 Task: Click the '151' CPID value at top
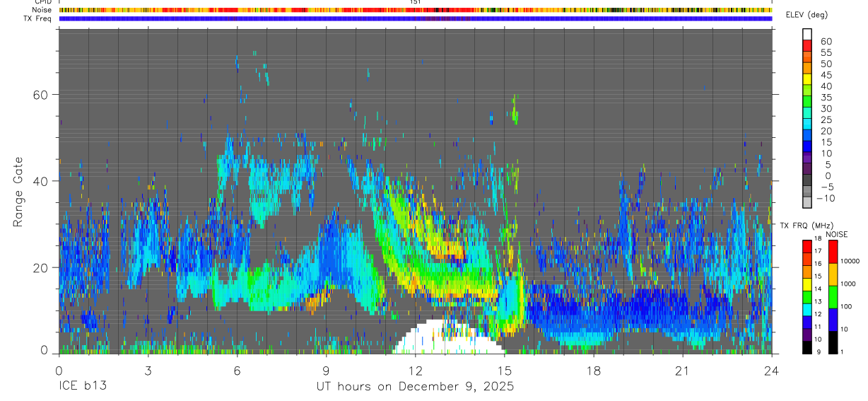pos(416,2)
